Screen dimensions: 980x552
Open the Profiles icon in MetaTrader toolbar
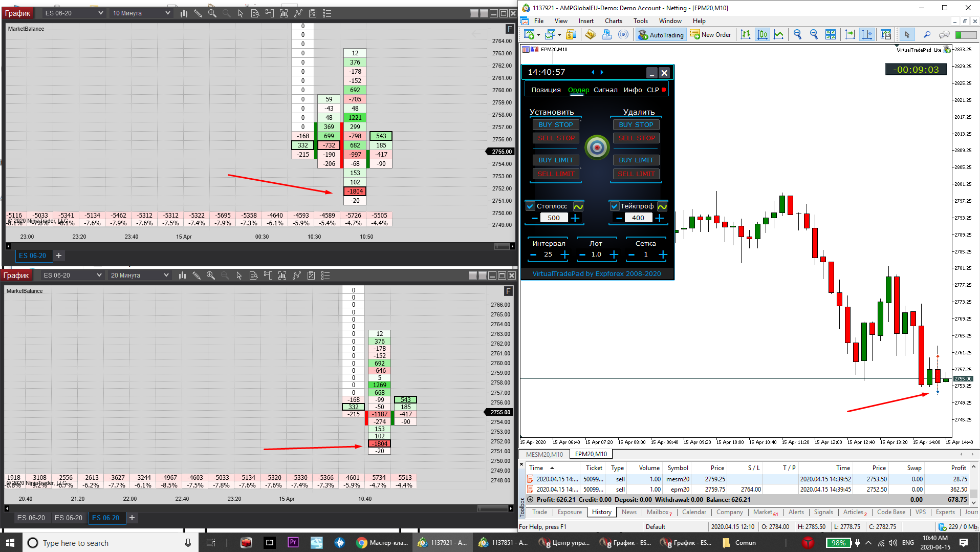pyautogui.click(x=550, y=34)
